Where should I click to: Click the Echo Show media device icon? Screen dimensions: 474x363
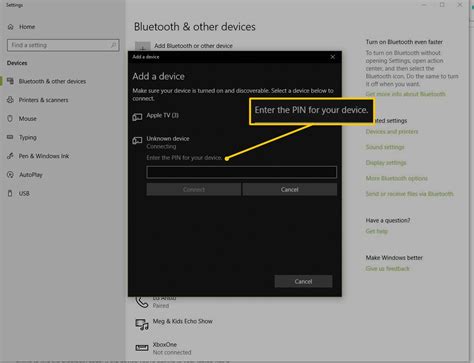tap(142, 324)
